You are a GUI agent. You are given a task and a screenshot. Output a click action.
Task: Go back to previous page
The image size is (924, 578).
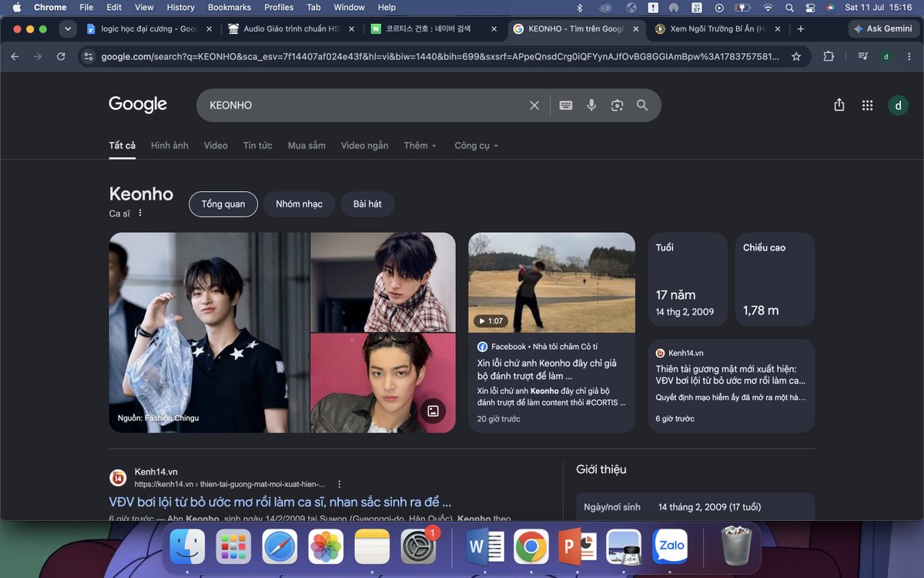(x=15, y=56)
